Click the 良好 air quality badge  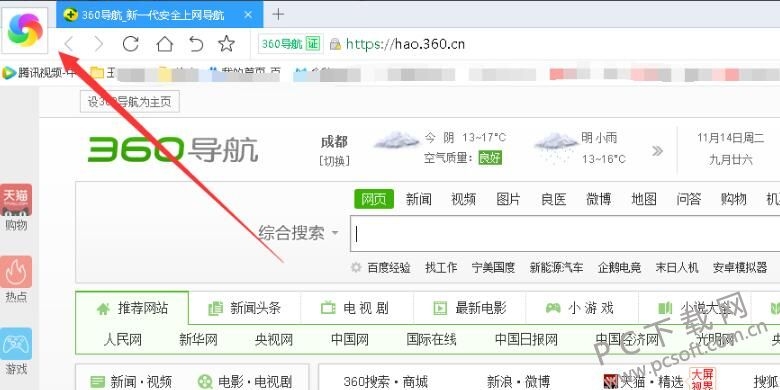[x=490, y=158]
